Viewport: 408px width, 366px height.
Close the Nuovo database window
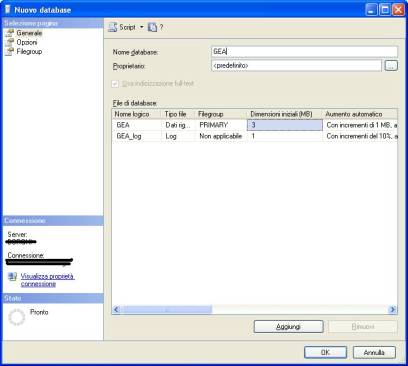398,10
